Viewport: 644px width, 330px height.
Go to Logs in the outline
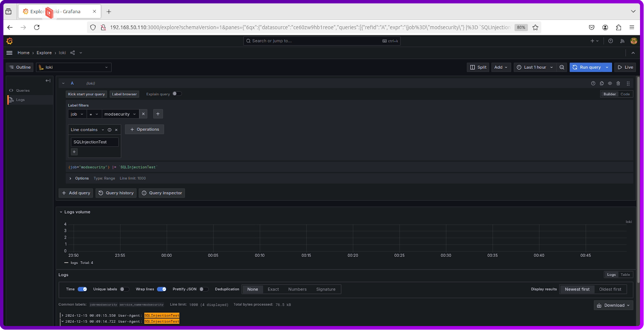click(20, 100)
